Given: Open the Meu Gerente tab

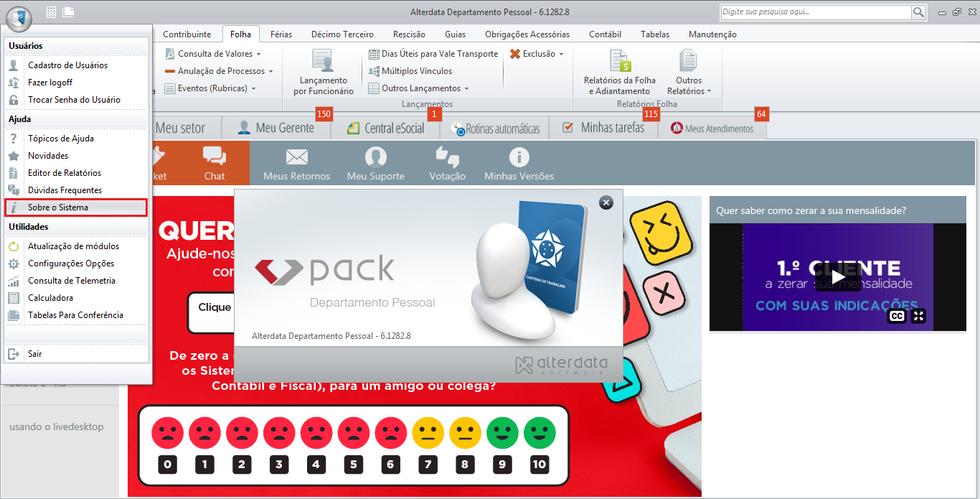Looking at the screenshot, I should pos(276,129).
